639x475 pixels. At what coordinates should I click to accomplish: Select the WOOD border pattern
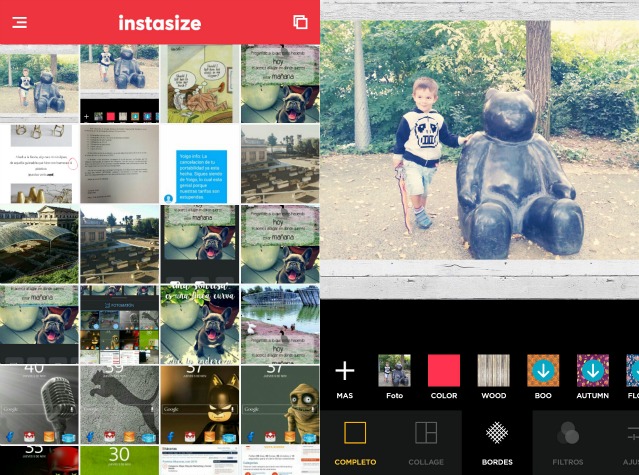(494, 370)
